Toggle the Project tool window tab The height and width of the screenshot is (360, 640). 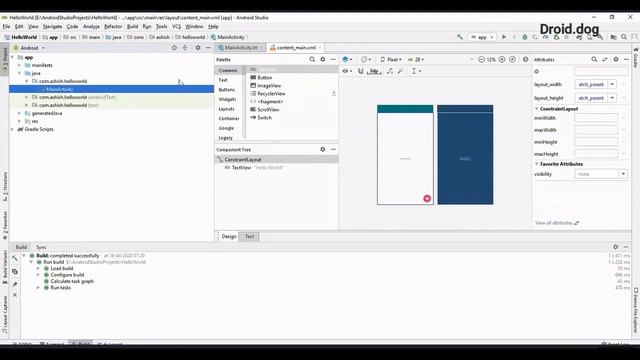click(x=5, y=60)
